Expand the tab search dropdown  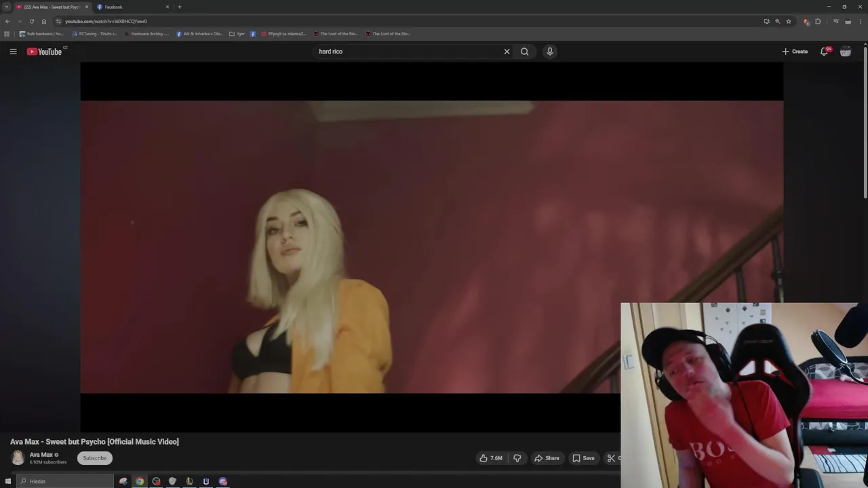pos(6,7)
